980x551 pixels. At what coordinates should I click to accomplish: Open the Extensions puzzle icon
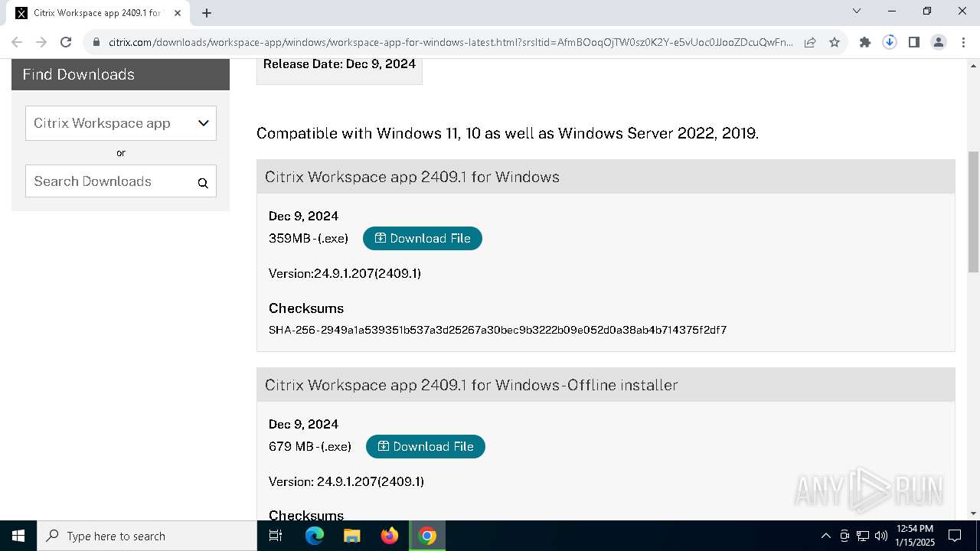(865, 43)
